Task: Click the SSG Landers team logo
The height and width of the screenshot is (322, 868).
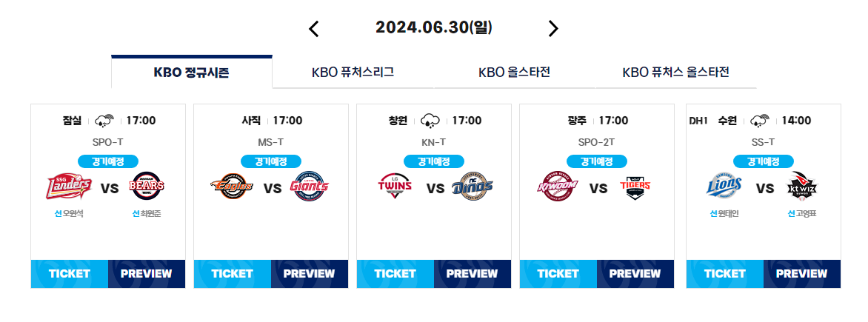Action: tap(69, 187)
